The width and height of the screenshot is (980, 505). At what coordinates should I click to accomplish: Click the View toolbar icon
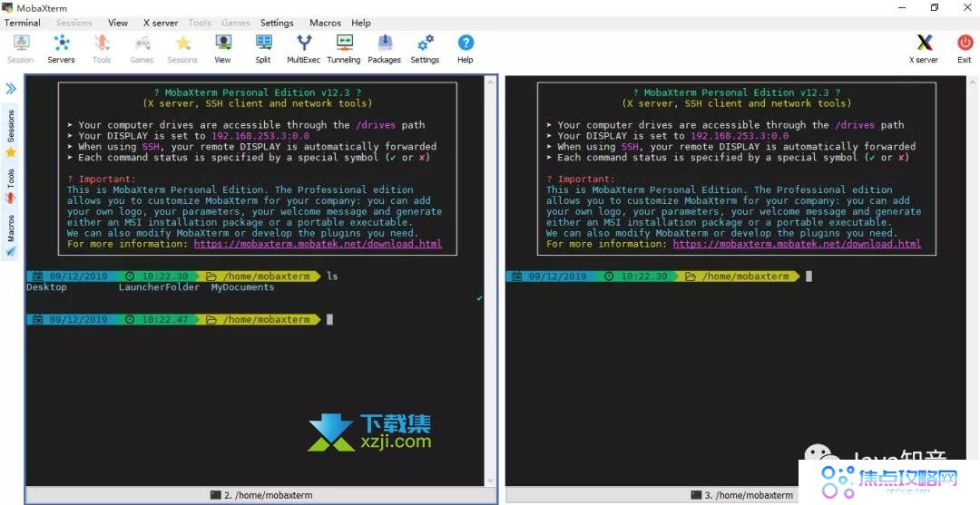[222, 49]
